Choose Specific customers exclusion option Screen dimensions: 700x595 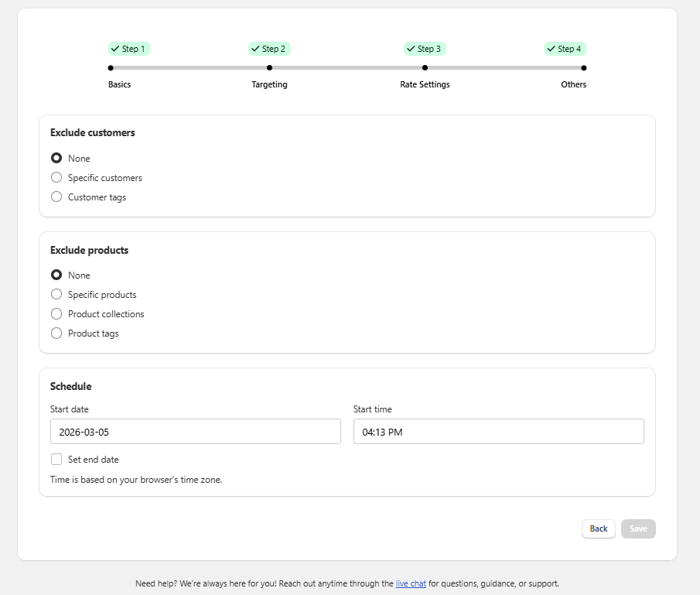[x=56, y=177]
